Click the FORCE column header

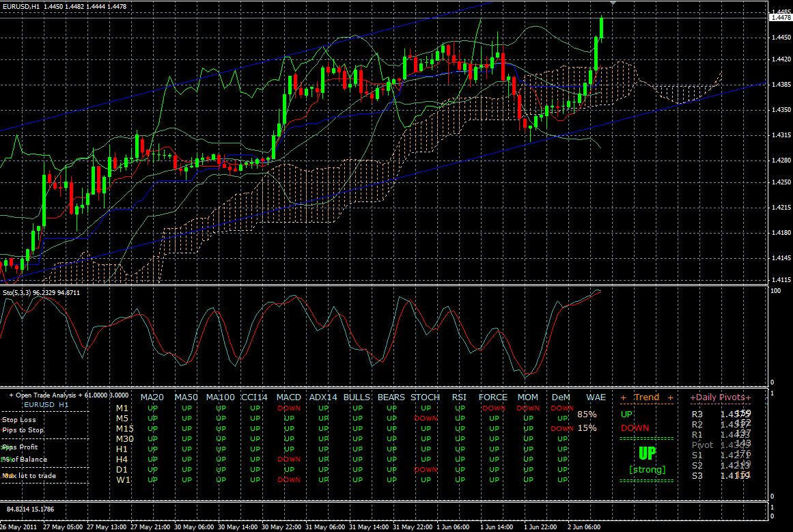tap(493, 397)
